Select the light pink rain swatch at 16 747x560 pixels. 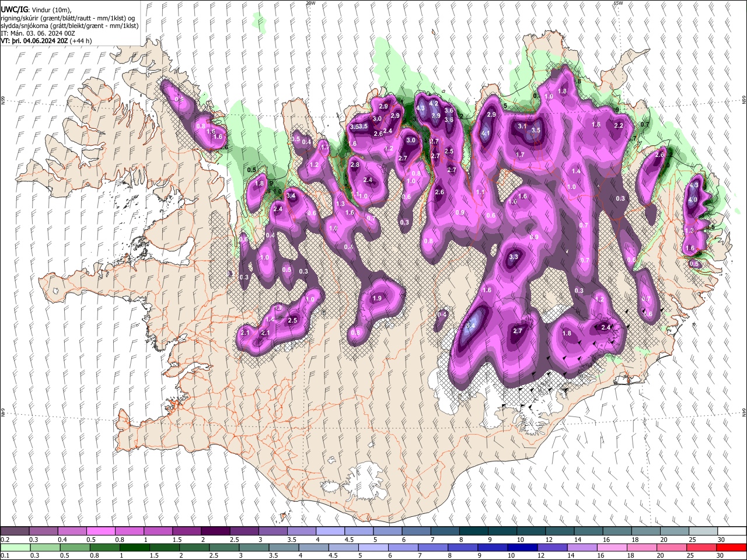click(x=612, y=547)
